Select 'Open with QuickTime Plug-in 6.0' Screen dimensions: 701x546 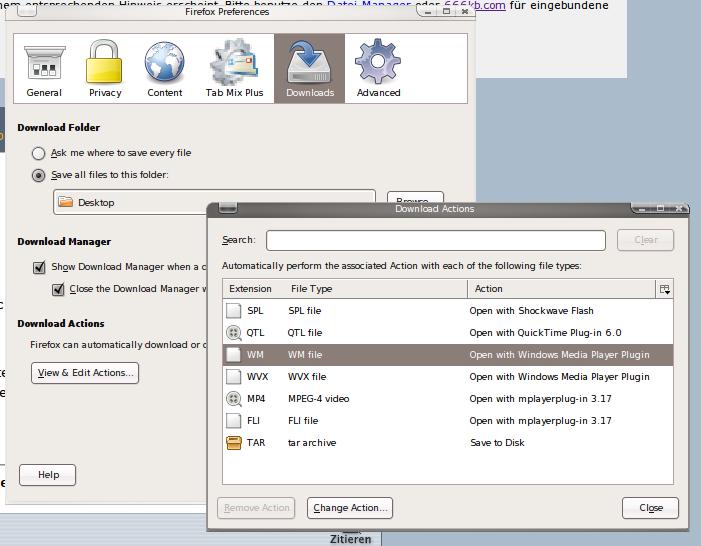[x=545, y=333]
